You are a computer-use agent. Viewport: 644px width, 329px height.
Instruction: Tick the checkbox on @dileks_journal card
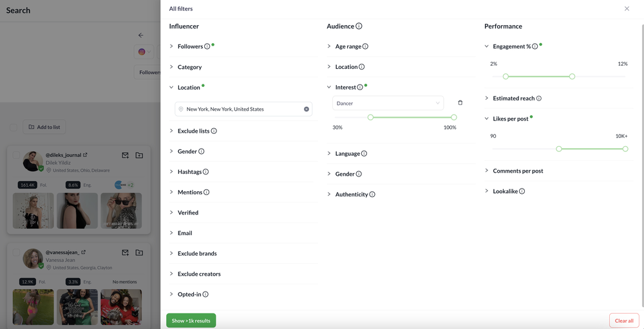coord(16,155)
